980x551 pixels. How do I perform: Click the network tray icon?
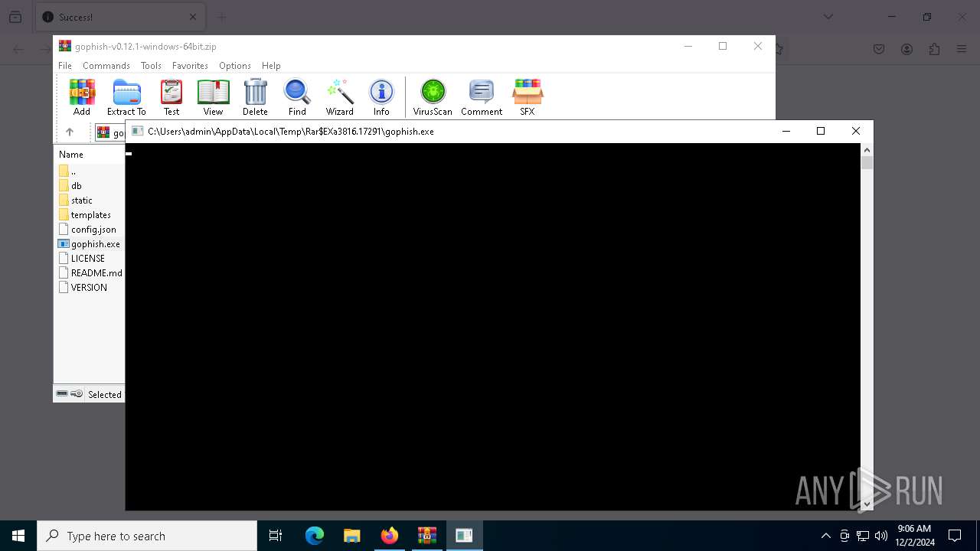[x=863, y=536]
